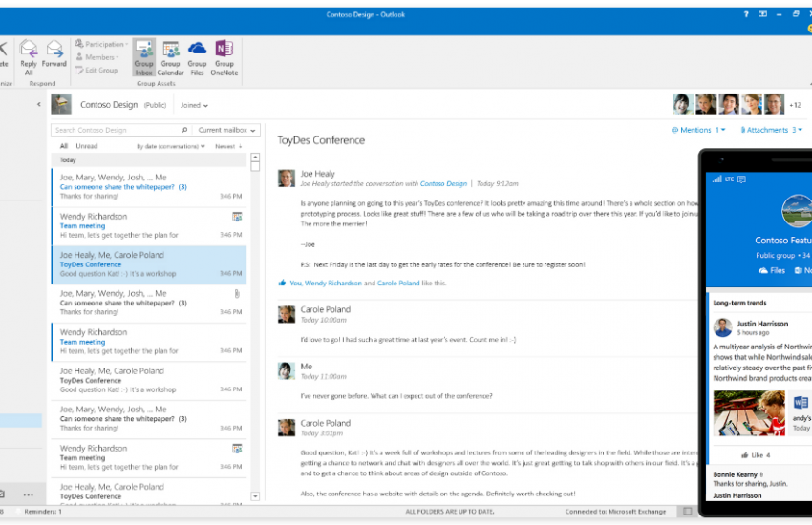Open the Mentions dropdown
This screenshot has height=525, width=812.
(698, 130)
